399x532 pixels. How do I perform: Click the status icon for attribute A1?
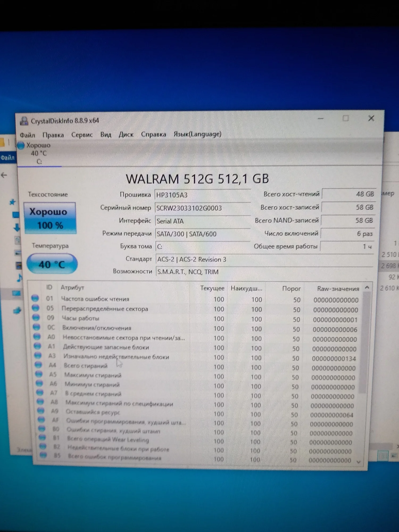pyautogui.click(x=38, y=346)
